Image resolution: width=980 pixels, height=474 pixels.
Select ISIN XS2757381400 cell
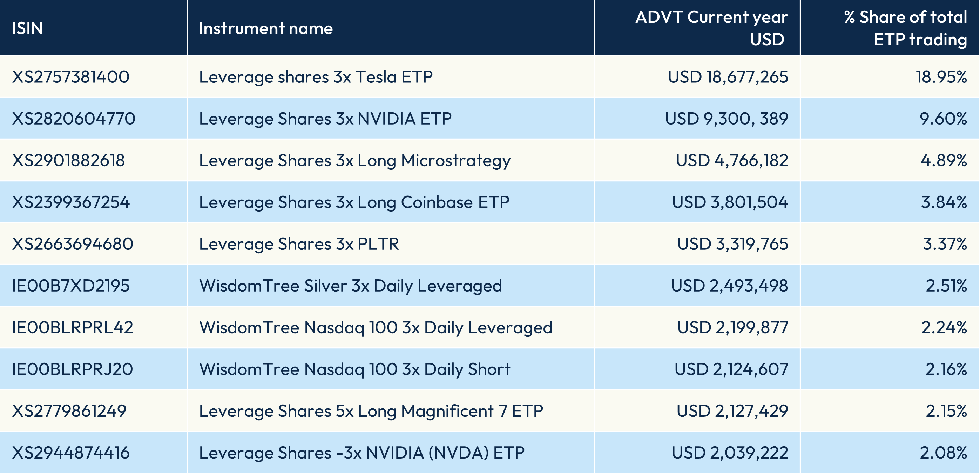(x=71, y=77)
